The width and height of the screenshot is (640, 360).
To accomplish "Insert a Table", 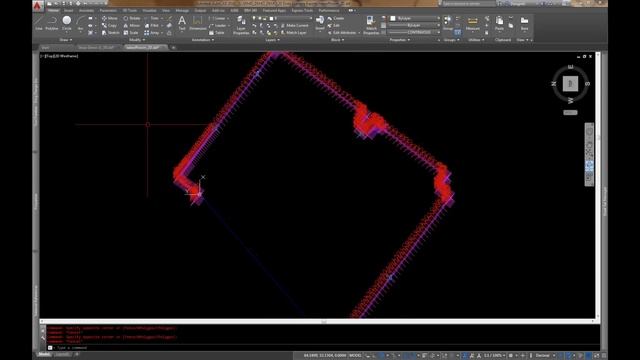I will 217,33.
